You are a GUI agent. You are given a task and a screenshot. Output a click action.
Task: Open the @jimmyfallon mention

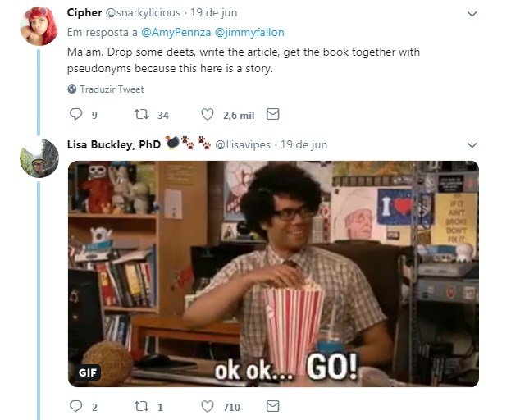point(249,32)
